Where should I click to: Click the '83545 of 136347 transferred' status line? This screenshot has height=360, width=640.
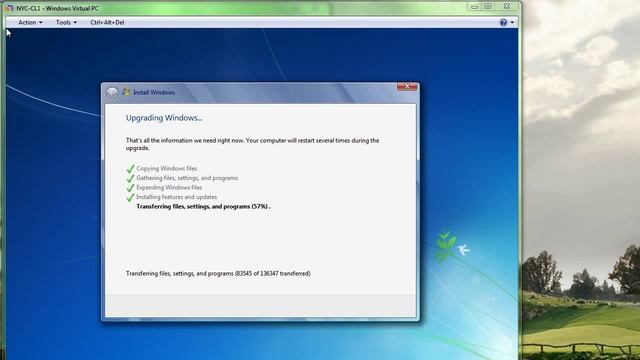coord(218,273)
